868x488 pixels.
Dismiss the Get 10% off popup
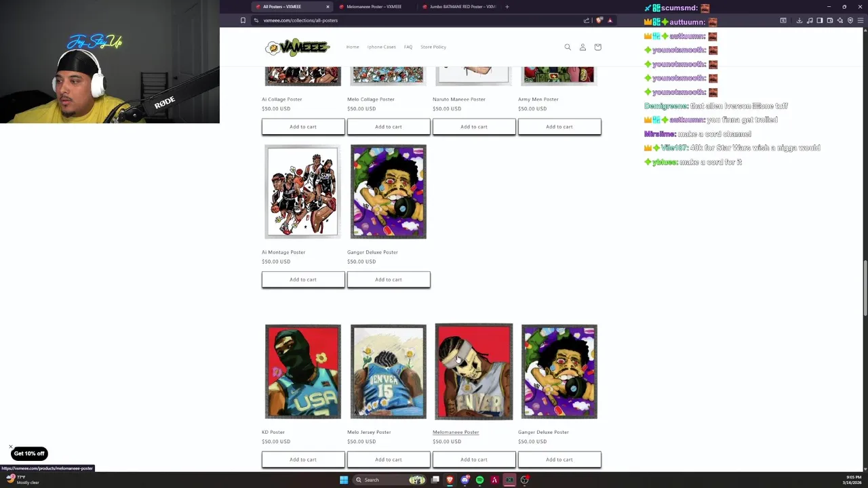(11, 447)
